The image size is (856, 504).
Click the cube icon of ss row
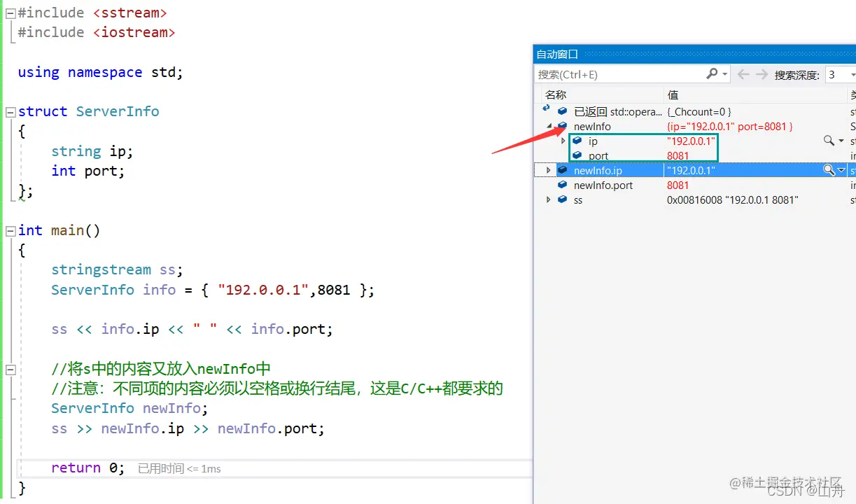[562, 199]
